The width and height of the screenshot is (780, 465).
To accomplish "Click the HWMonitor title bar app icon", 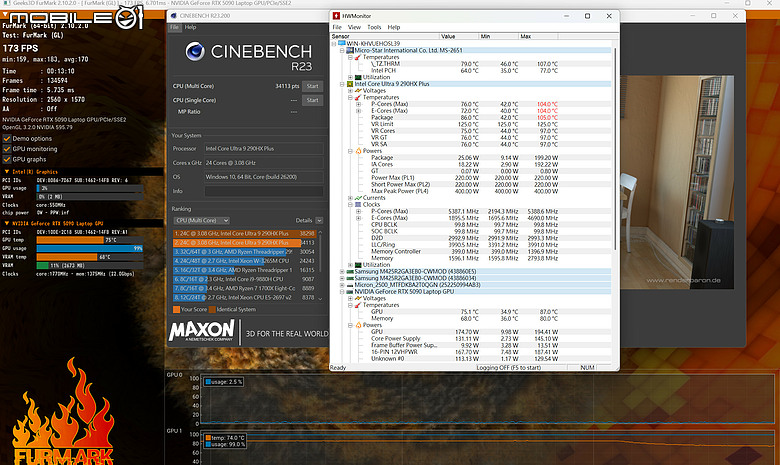I will pyautogui.click(x=336, y=16).
